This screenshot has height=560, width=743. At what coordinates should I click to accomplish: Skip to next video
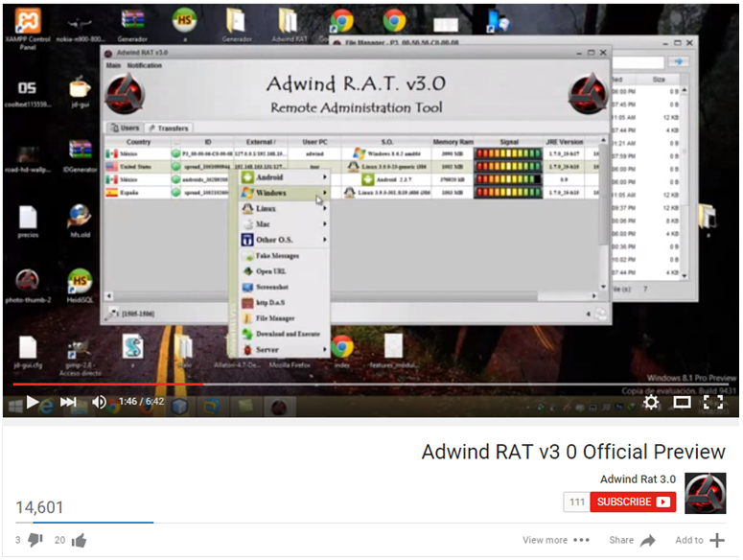pos(68,402)
